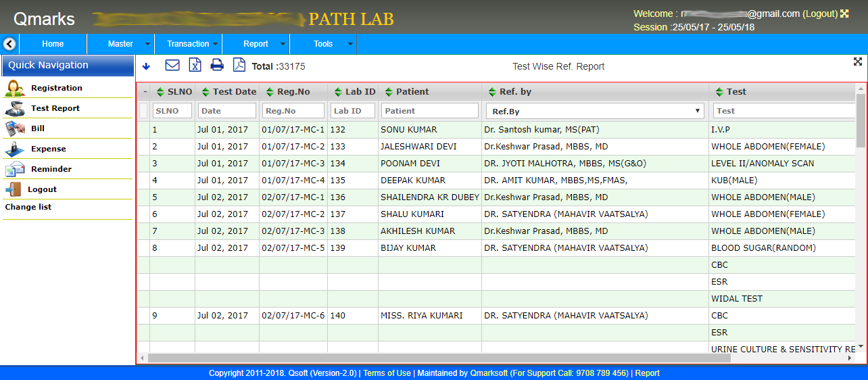Sort table by Test column arrows
Screen dimensions: 868x380
click(x=719, y=92)
